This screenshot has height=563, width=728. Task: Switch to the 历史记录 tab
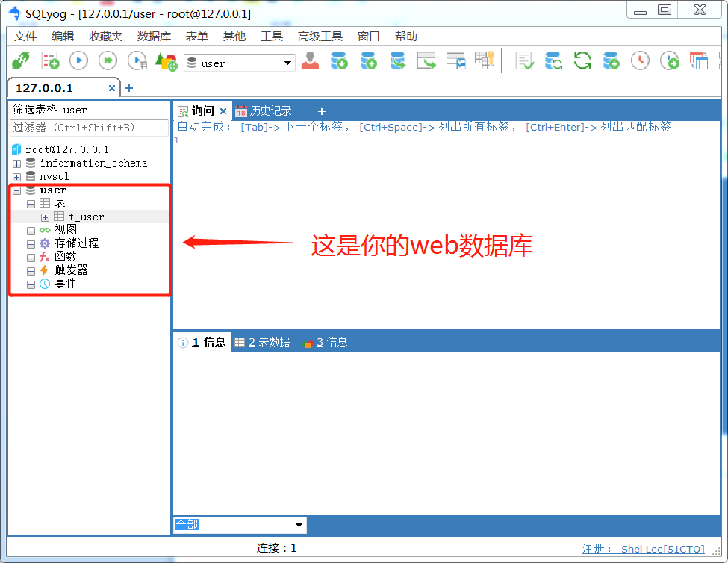click(x=264, y=111)
